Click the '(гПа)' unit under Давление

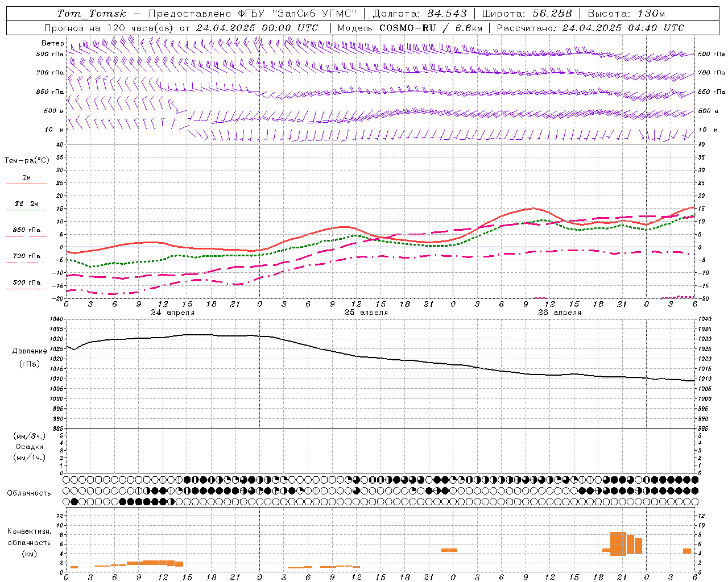pyautogui.click(x=30, y=364)
